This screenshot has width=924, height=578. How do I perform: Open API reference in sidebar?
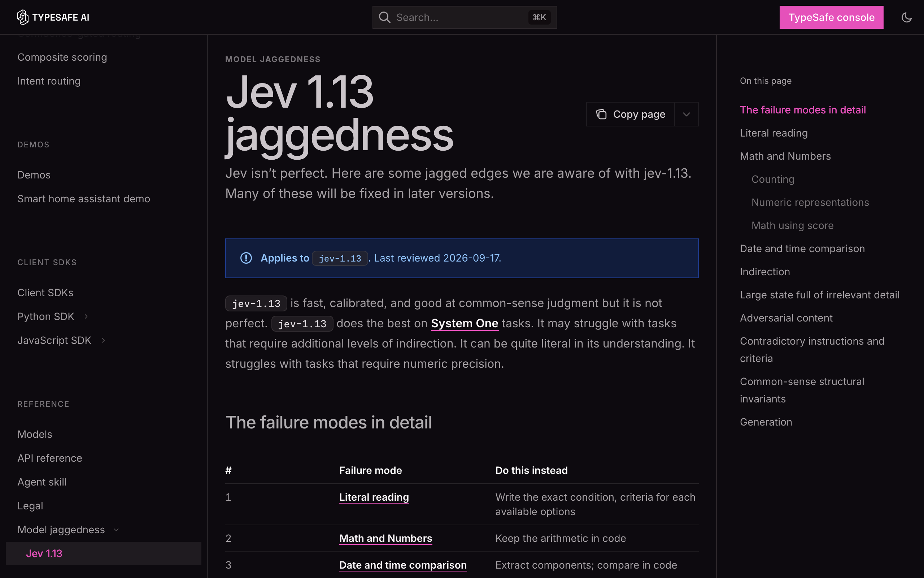coord(50,458)
